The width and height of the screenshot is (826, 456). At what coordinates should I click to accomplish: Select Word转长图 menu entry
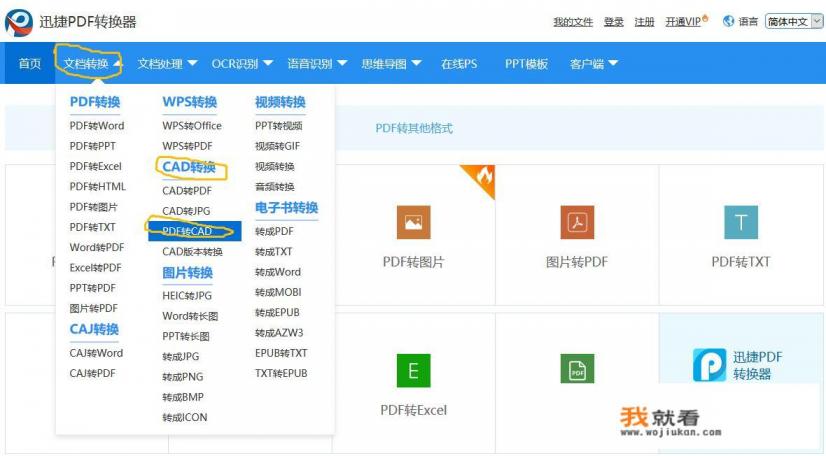coord(190,316)
